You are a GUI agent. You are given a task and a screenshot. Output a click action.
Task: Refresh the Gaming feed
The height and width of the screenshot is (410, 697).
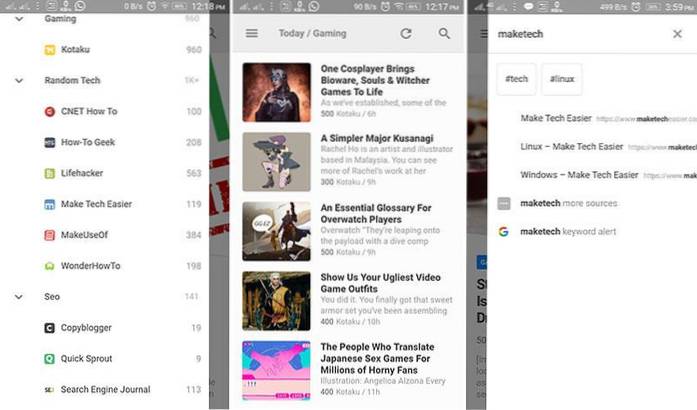coord(406,33)
